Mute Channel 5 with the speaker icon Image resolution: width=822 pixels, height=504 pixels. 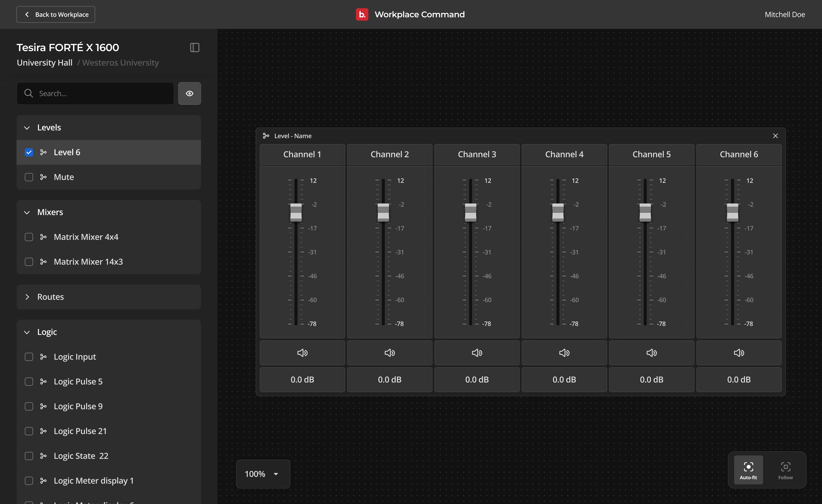pyautogui.click(x=652, y=353)
